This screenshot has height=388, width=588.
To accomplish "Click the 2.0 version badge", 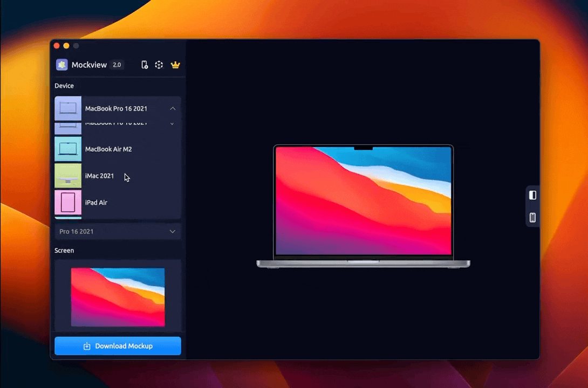I will tap(117, 65).
